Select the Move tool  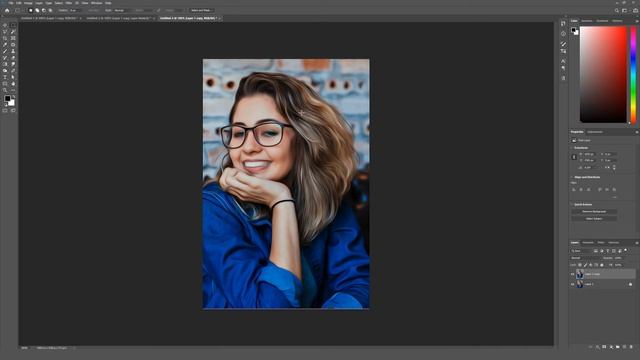pos(5,25)
